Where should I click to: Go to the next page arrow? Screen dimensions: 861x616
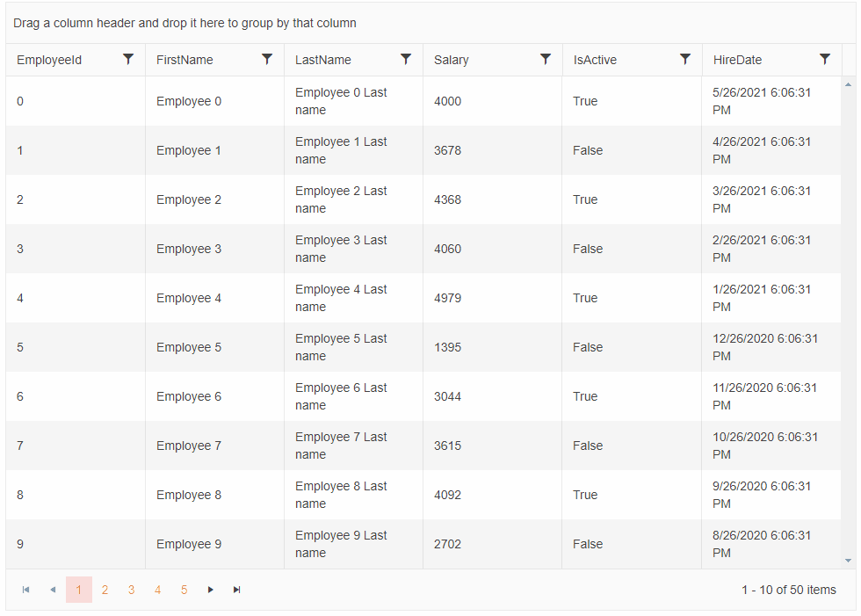210,590
